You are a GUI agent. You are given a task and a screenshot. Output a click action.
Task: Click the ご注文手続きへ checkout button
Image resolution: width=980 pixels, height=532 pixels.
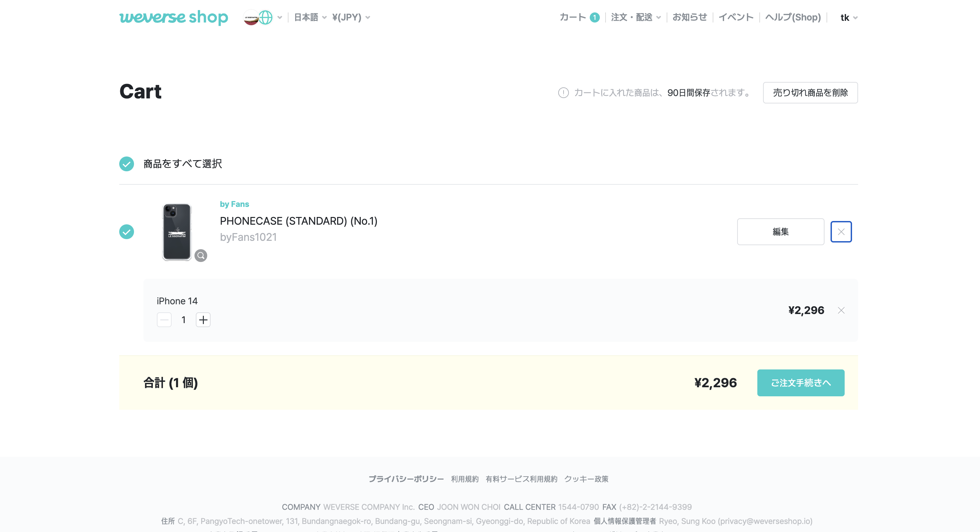[800, 383]
